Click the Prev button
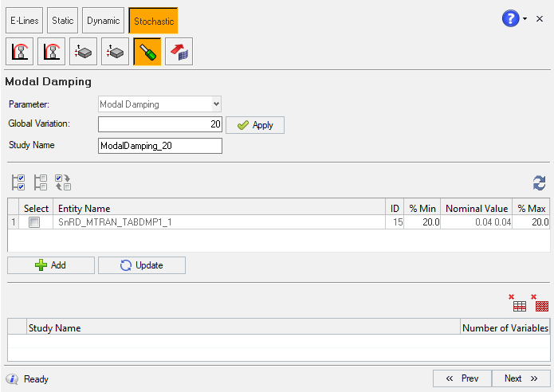 point(462,378)
